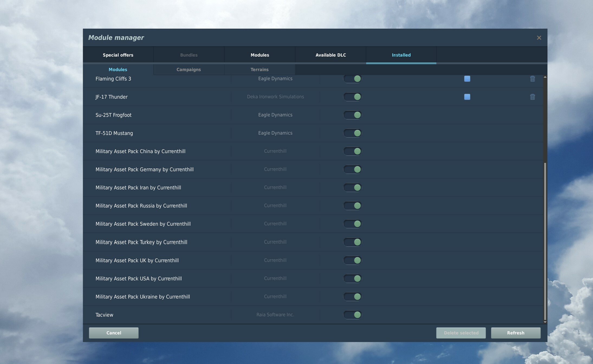This screenshot has height=364, width=593.
Task: Close the Module manager with the X icon
Action: 539,38
